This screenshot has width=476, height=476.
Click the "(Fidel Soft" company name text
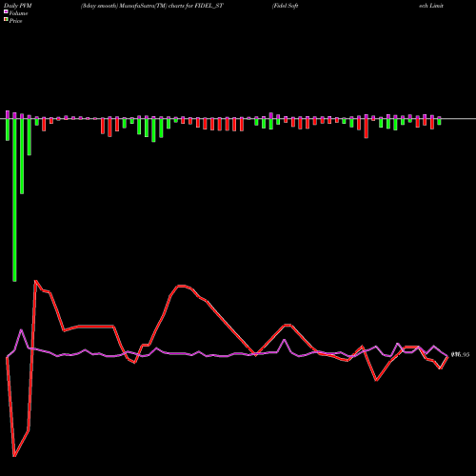point(285,6)
